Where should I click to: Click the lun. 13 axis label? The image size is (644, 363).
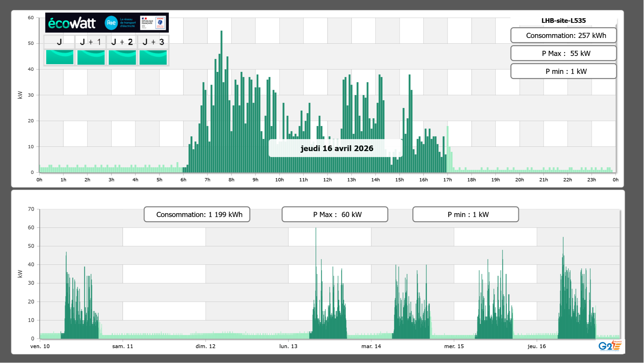[288, 346]
